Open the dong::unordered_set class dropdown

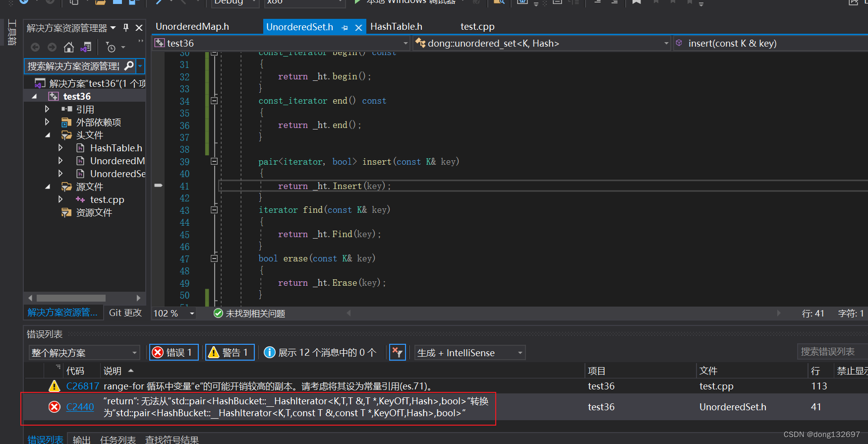coord(542,43)
